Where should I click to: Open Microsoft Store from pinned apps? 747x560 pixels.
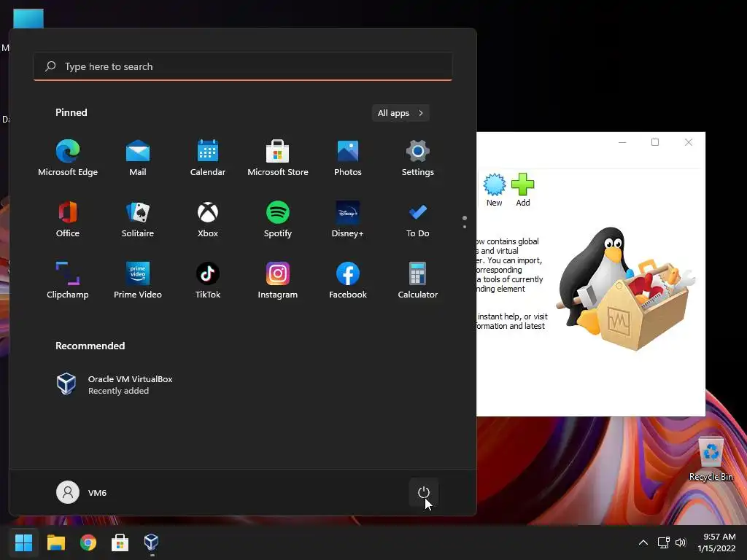[x=278, y=158]
